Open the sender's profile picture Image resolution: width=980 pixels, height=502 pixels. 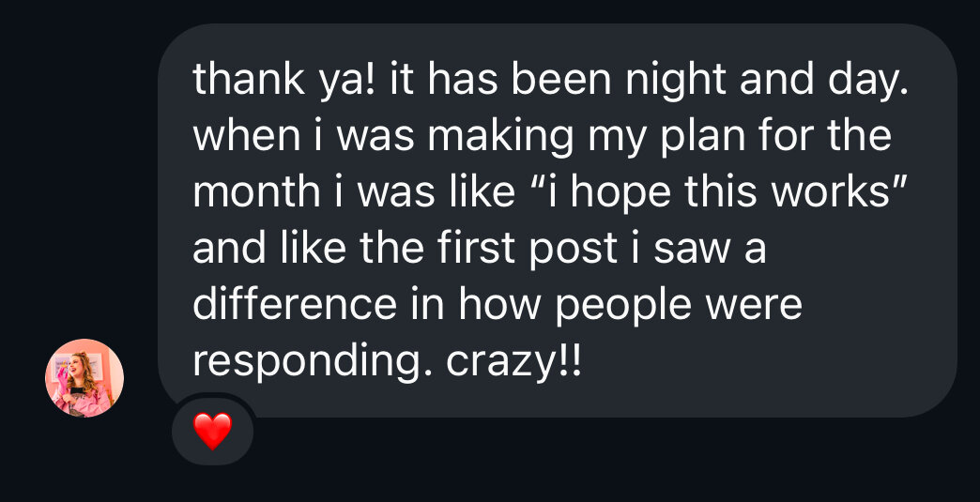[x=84, y=377]
